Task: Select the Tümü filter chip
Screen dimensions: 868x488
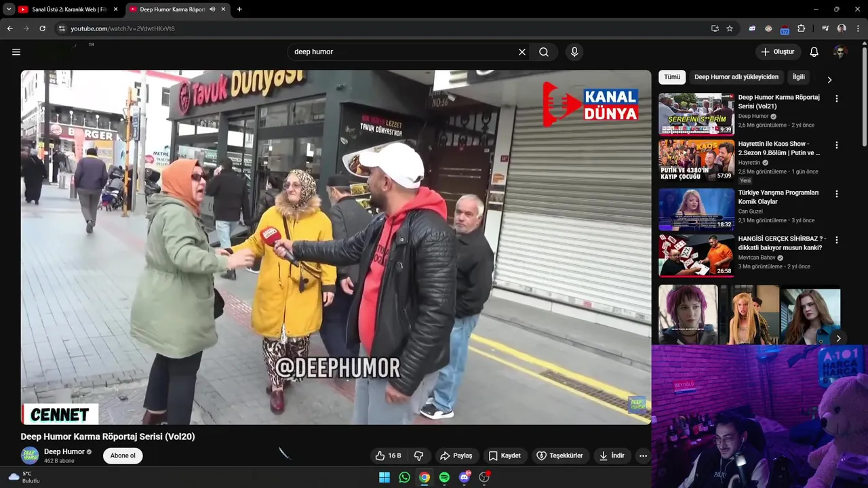Action: (x=672, y=77)
